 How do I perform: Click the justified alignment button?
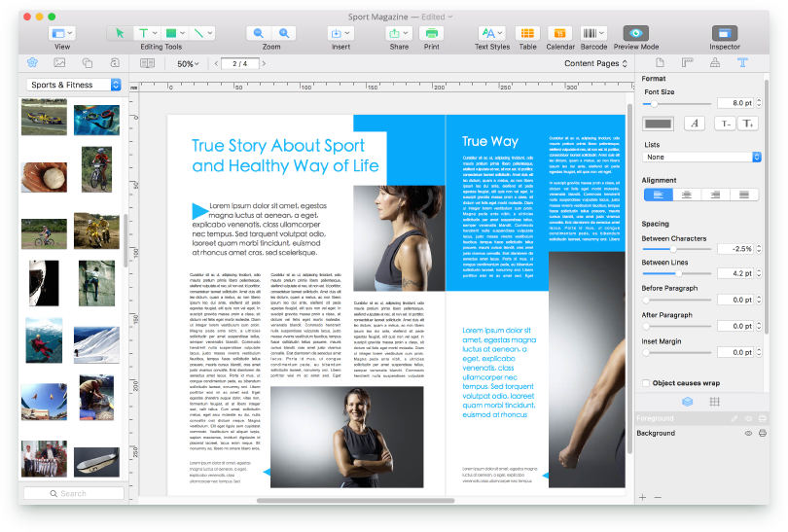[x=744, y=195]
